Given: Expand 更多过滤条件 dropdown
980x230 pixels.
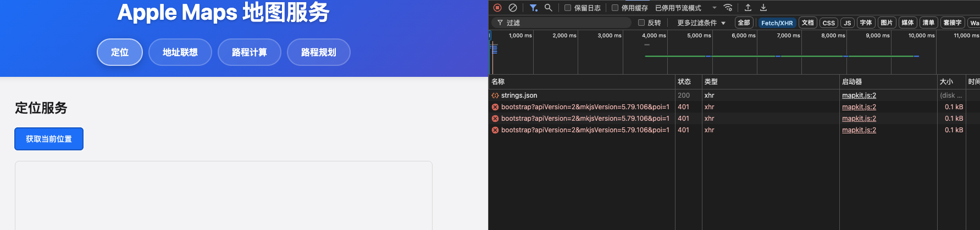Looking at the screenshot, I should click(x=701, y=23).
